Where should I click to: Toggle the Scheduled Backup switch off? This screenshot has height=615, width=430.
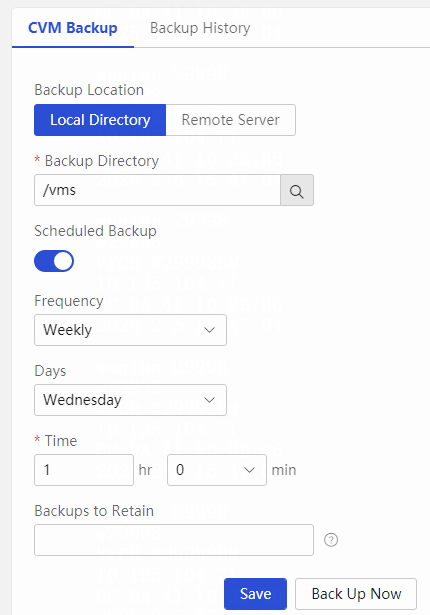point(54,261)
